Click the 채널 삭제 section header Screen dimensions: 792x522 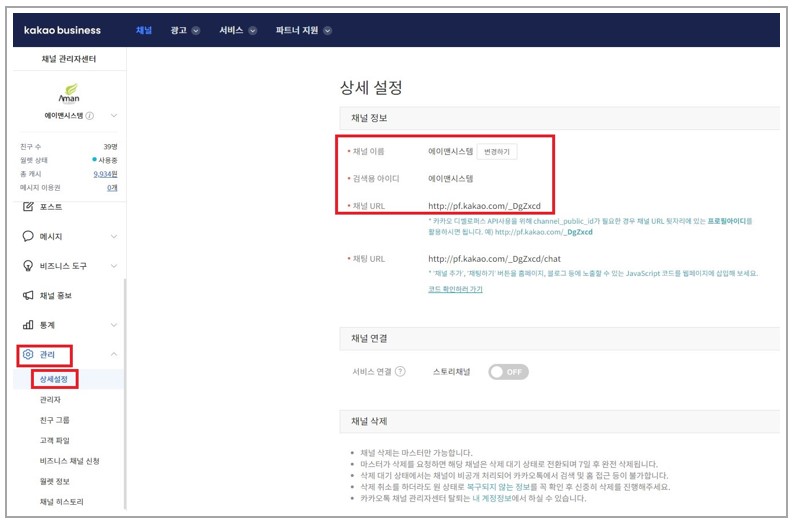click(559, 421)
